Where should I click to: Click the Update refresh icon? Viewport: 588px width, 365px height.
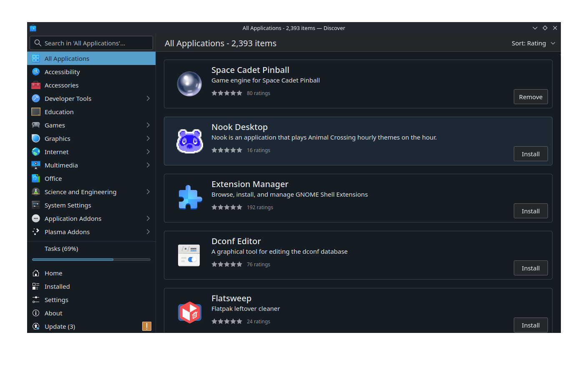[x=36, y=326]
